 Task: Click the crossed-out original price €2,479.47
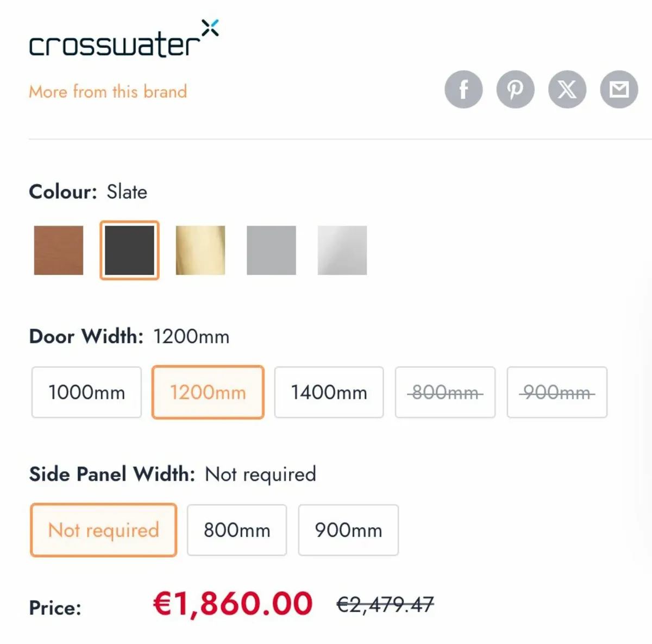click(x=385, y=604)
